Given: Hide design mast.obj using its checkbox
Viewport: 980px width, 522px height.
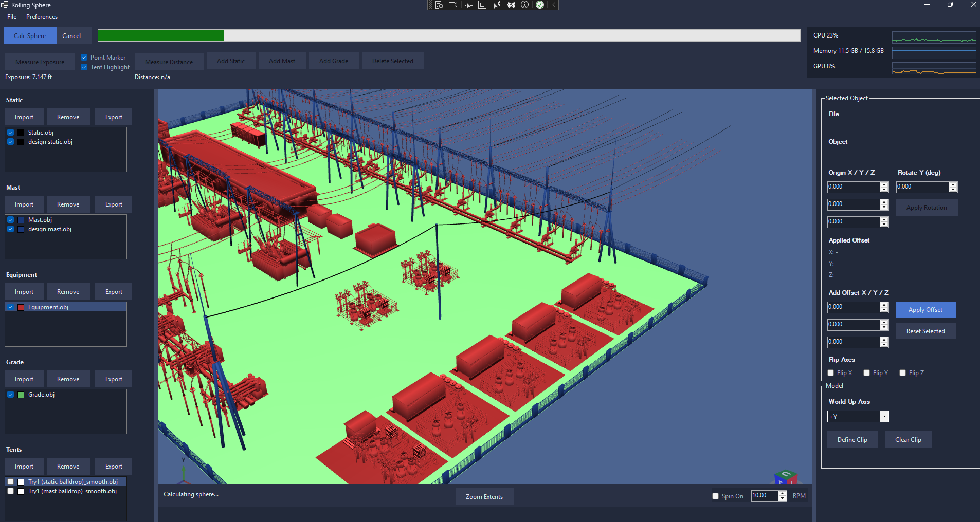Looking at the screenshot, I should tap(11, 229).
